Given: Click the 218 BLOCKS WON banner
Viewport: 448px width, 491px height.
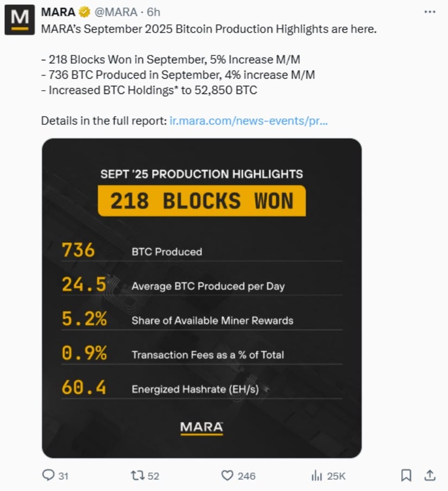Looking at the screenshot, I should (201, 201).
